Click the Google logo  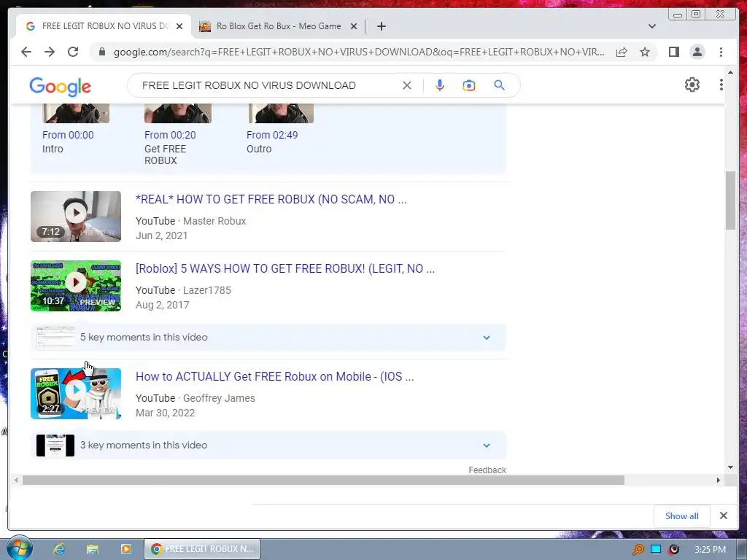(x=60, y=86)
